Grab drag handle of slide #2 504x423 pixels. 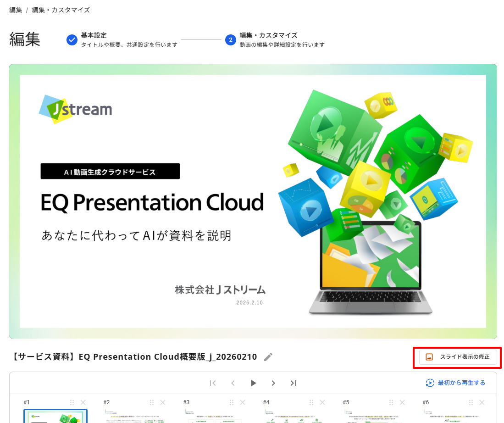(x=152, y=402)
